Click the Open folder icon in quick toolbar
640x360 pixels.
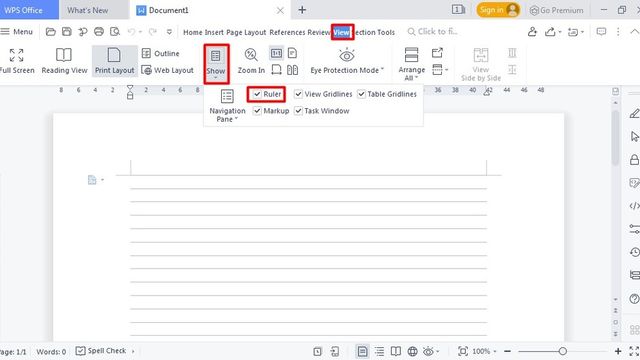click(x=51, y=32)
